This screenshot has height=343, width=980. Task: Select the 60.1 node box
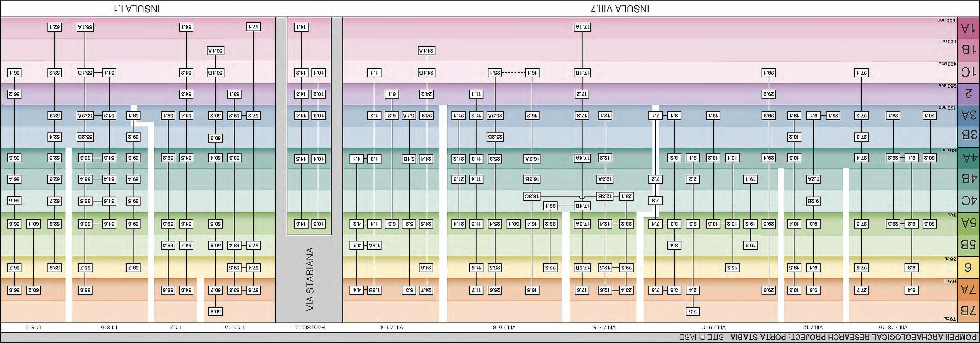[33, 224]
